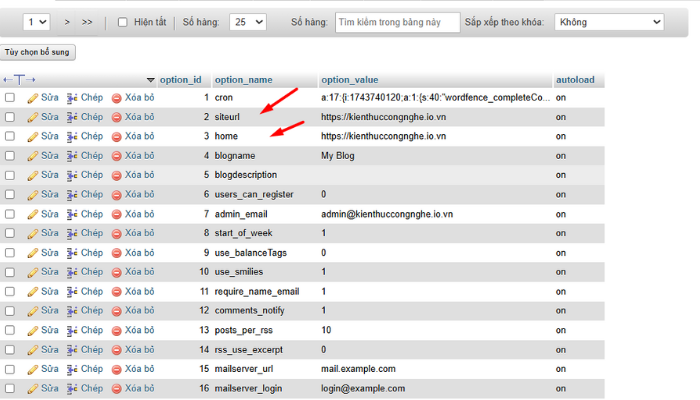The height and width of the screenshot is (400, 700).
Task: Tick the checkbox for the siteurl row
Action: coord(10,117)
